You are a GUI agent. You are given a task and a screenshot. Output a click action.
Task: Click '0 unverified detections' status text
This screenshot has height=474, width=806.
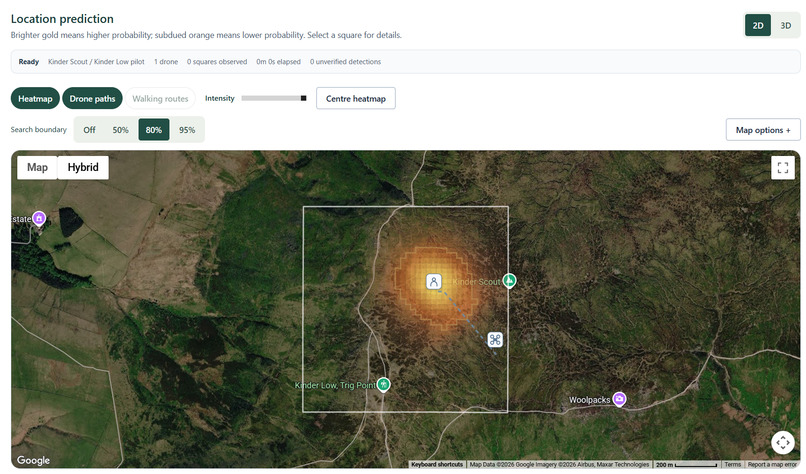[x=345, y=62]
